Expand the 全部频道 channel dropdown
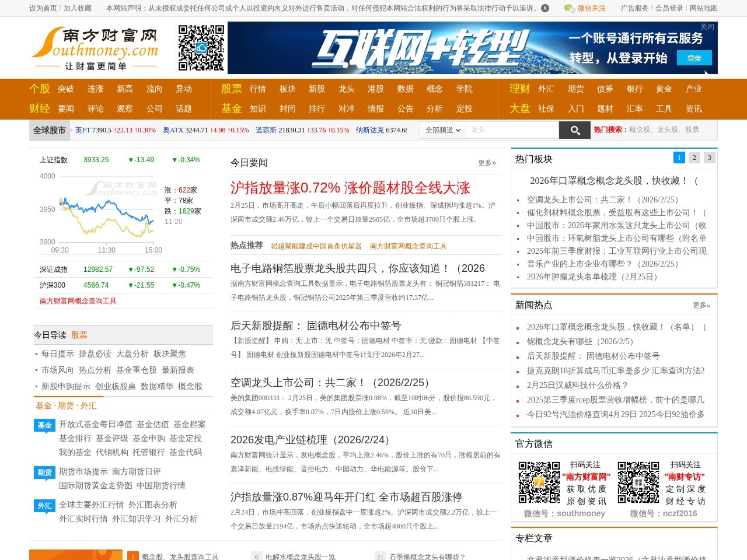747x560 pixels. 442,130
